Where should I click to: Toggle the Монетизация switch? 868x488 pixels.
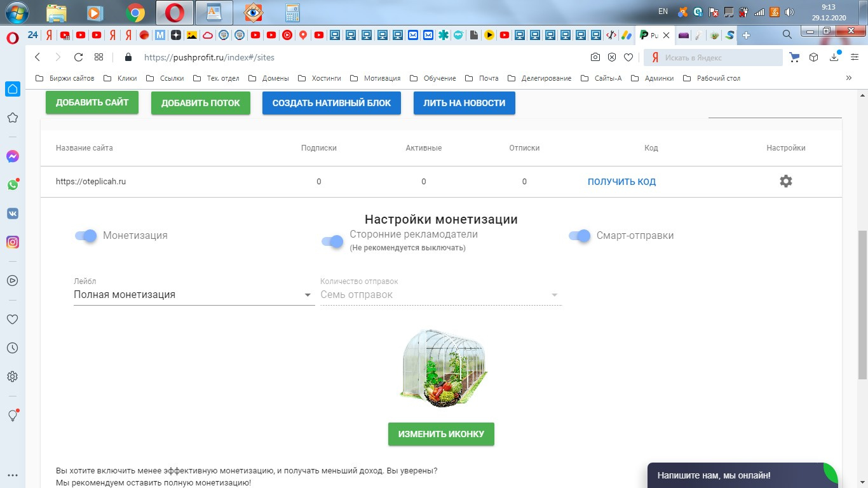[x=85, y=236]
